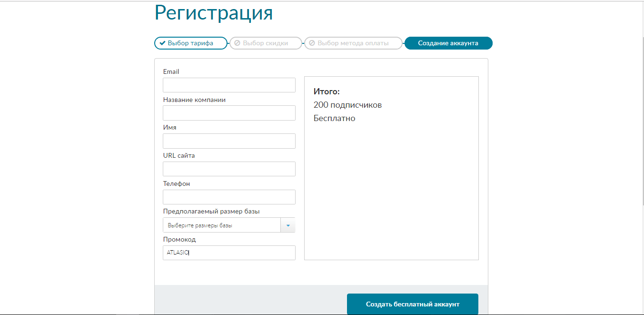Image resolution: width=644 pixels, height=315 pixels.
Task: Select the Выбор скидки step label
Action: [265, 43]
